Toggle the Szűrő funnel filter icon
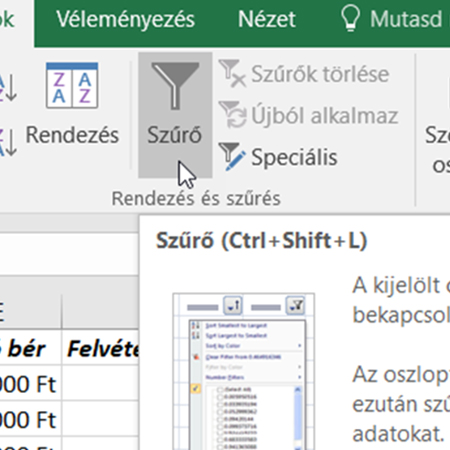Viewport: 450px width, 450px height. point(175,86)
